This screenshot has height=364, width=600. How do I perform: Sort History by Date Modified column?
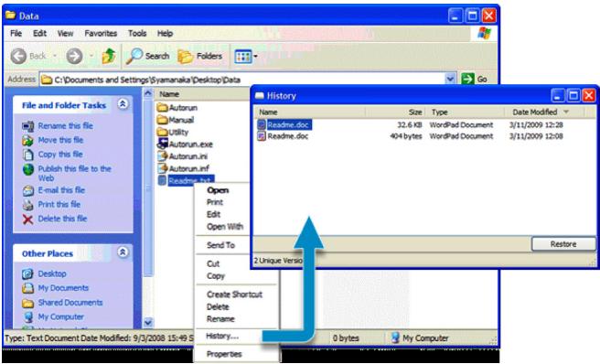coord(543,112)
